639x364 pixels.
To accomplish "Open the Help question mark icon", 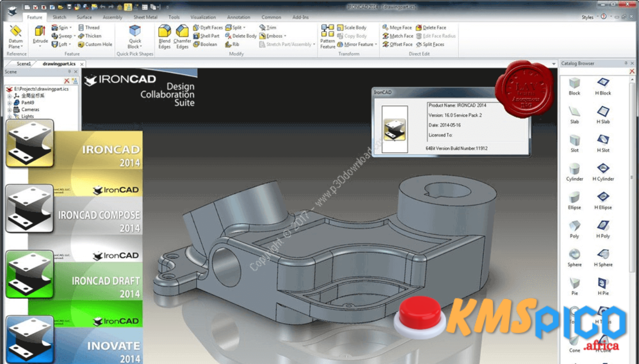I will pyautogui.click(x=604, y=16).
